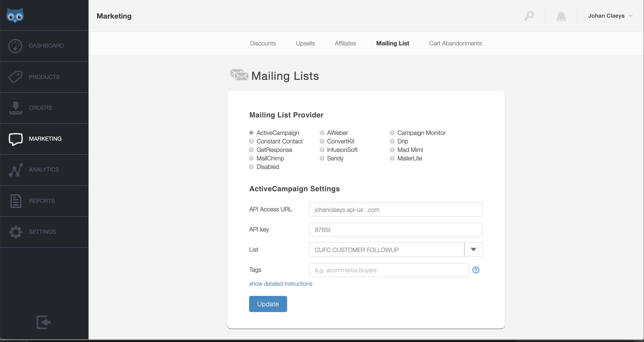
Task: Select the MailChimp radio button
Action: 252,158
